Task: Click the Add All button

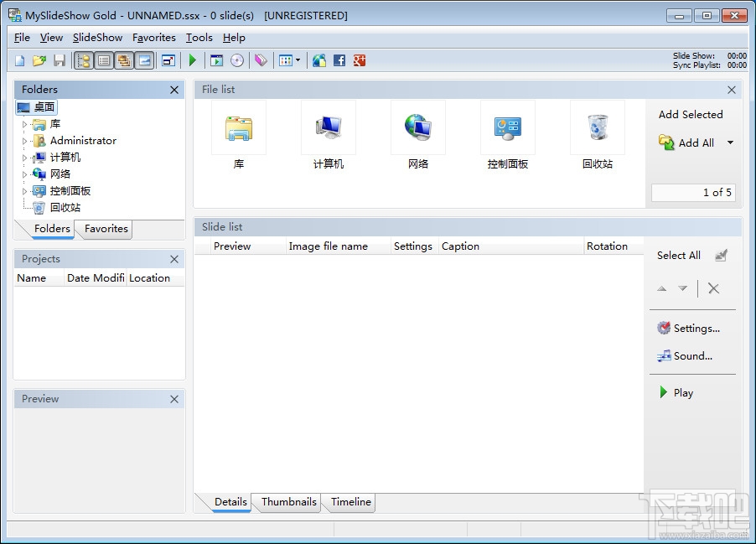Action: click(686, 142)
